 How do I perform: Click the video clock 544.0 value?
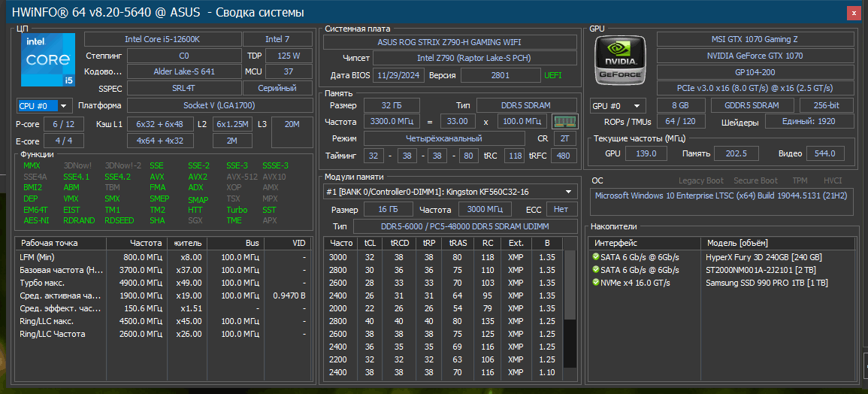(825, 153)
